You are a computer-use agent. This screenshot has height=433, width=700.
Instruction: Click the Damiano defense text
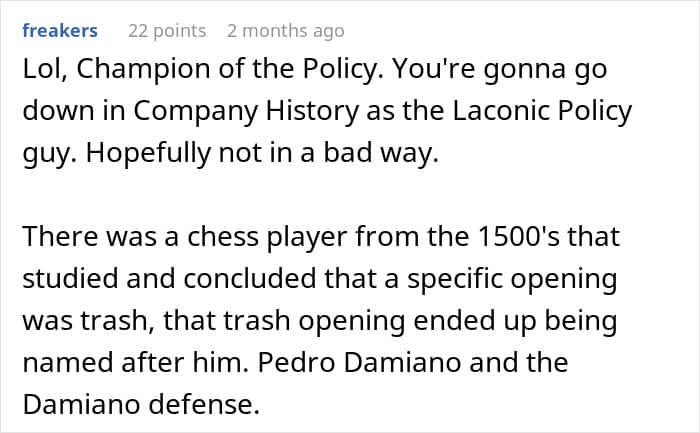click(141, 404)
